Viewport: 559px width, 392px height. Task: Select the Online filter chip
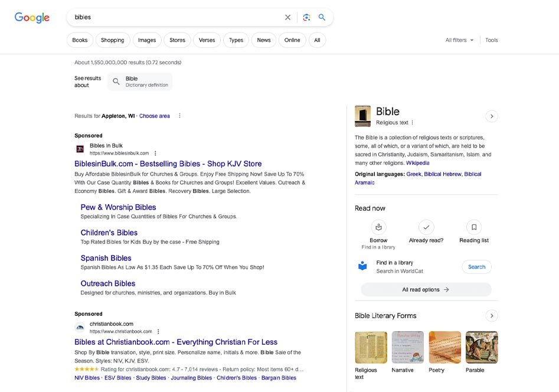click(292, 40)
